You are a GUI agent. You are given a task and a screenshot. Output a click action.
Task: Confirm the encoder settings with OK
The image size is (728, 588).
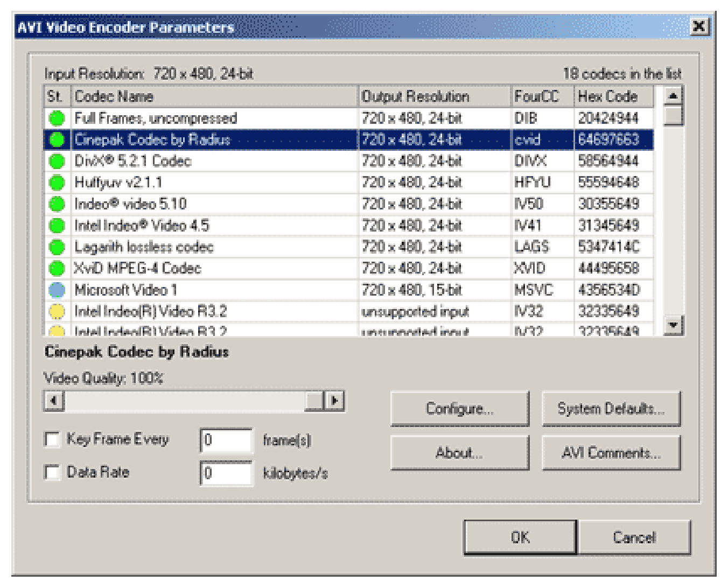[520, 537]
